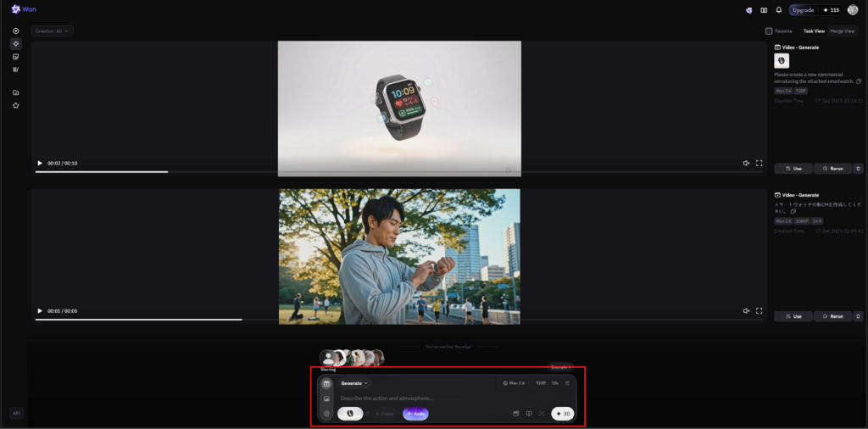Fullscreen the smartwatch product video
The width and height of the screenshot is (868, 429).
[759, 164]
